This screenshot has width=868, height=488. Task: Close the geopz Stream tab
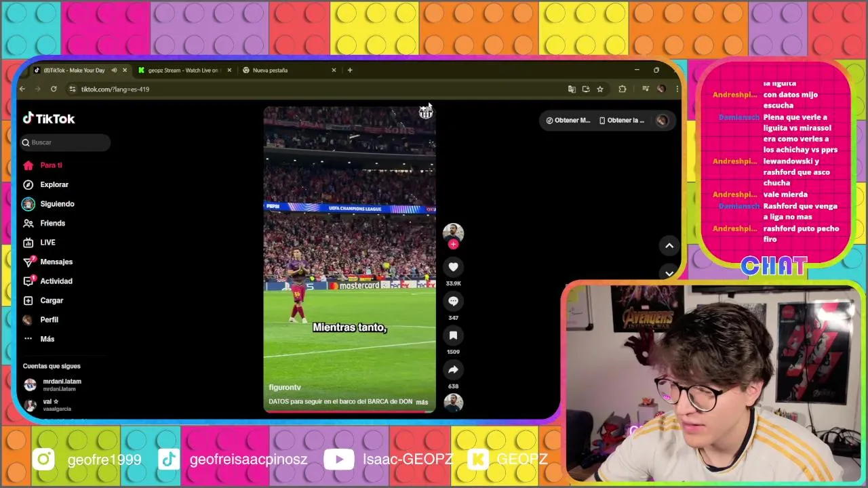coord(229,70)
